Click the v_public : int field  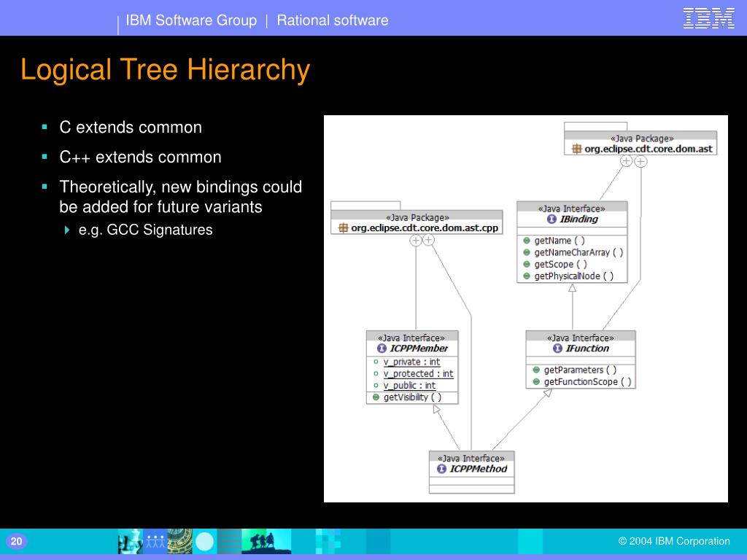pos(409,385)
